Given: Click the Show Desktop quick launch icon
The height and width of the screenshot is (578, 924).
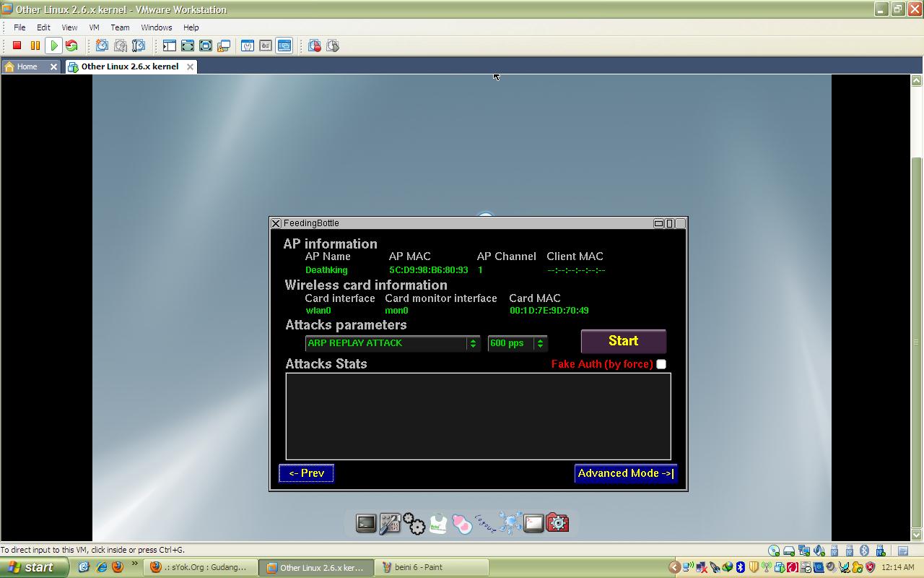Looking at the screenshot, I should click(84, 567).
